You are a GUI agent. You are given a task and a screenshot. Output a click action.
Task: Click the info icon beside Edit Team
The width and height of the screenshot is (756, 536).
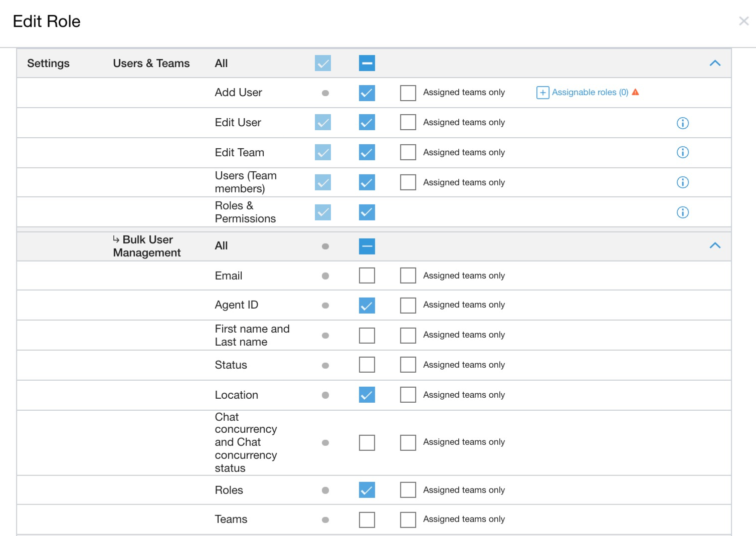pos(682,152)
